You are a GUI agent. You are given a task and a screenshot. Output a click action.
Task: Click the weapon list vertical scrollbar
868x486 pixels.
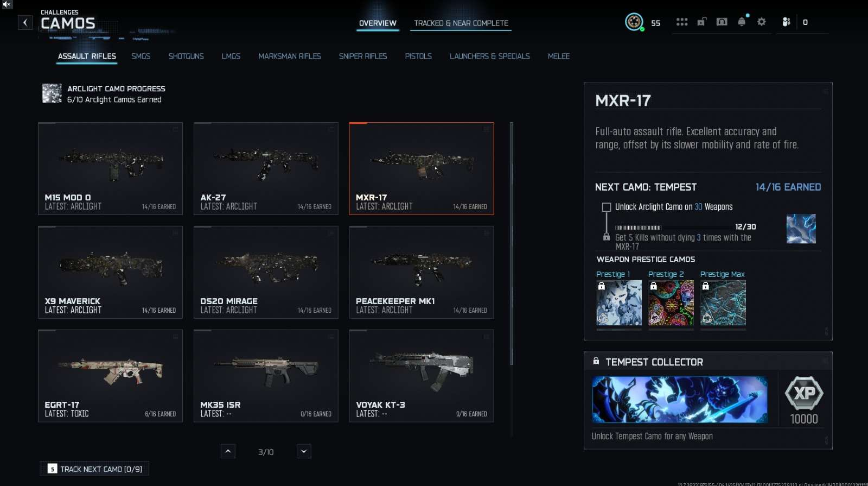pos(512,244)
